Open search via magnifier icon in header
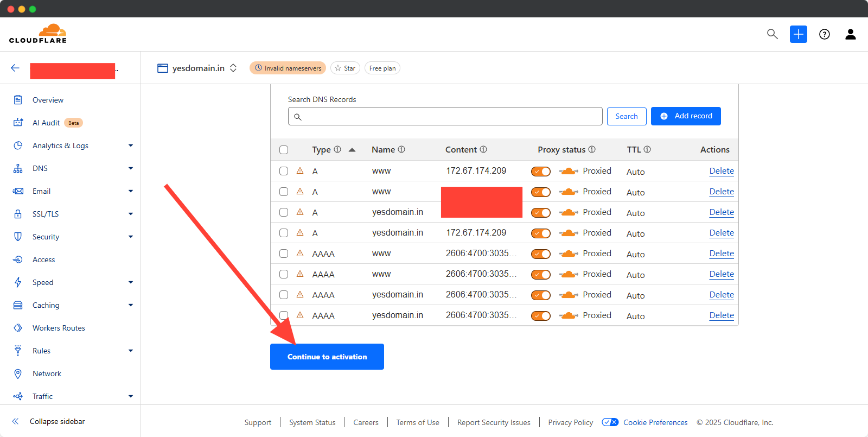Image resolution: width=868 pixels, height=437 pixels. tap(773, 34)
